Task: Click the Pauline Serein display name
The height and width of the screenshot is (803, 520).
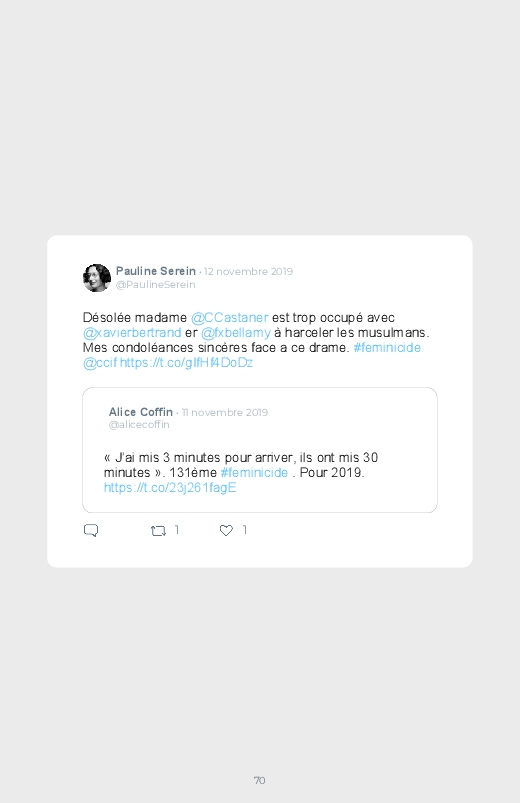Action: [x=156, y=271]
